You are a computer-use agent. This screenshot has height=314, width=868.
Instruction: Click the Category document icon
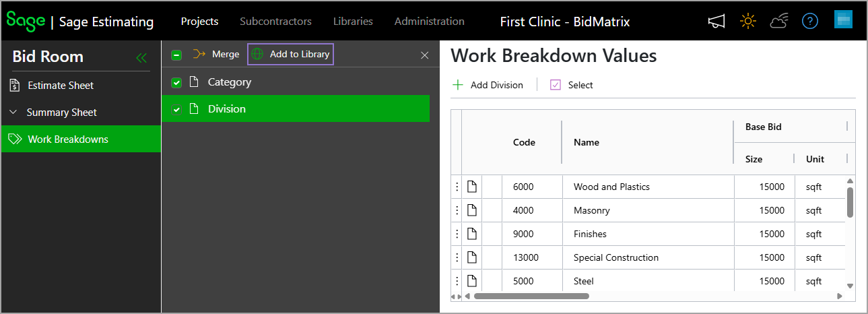click(x=194, y=82)
